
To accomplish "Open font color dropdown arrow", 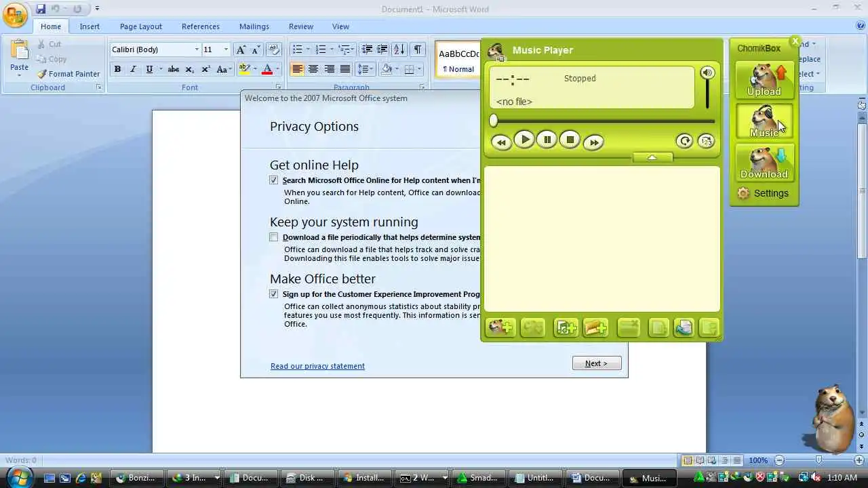I will click(x=277, y=69).
